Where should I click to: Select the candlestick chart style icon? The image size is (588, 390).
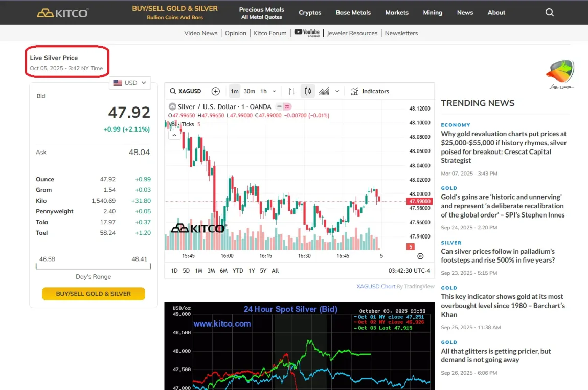pyautogui.click(x=308, y=91)
